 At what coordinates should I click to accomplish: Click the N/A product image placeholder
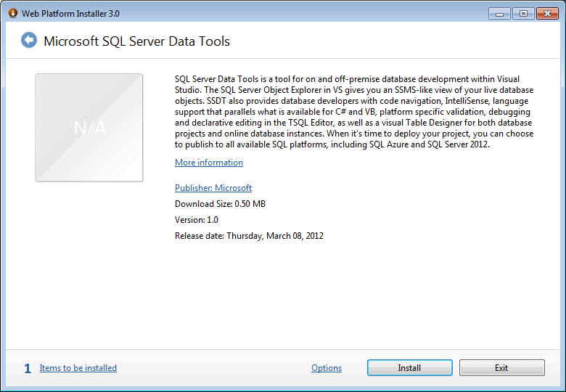click(x=89, y=128)
